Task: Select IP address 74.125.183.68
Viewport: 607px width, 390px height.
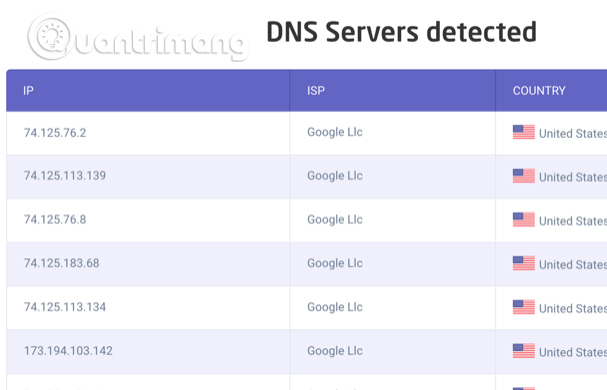Action: (62, 263)
